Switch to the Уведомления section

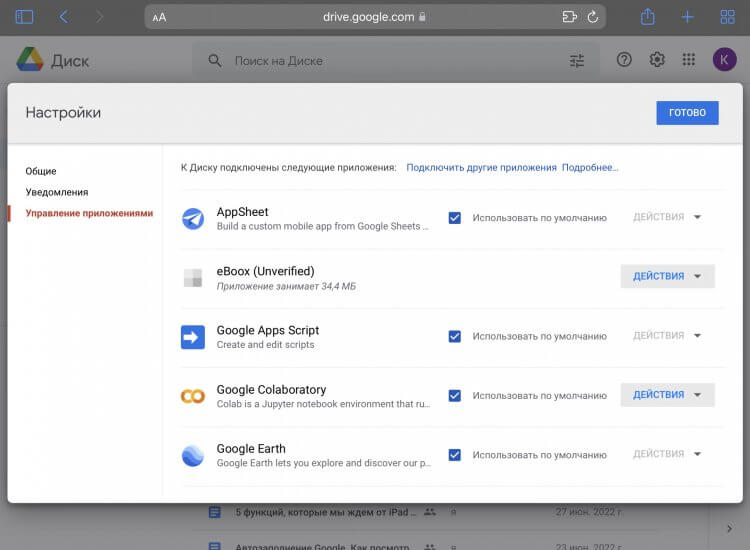click(56, 192)
